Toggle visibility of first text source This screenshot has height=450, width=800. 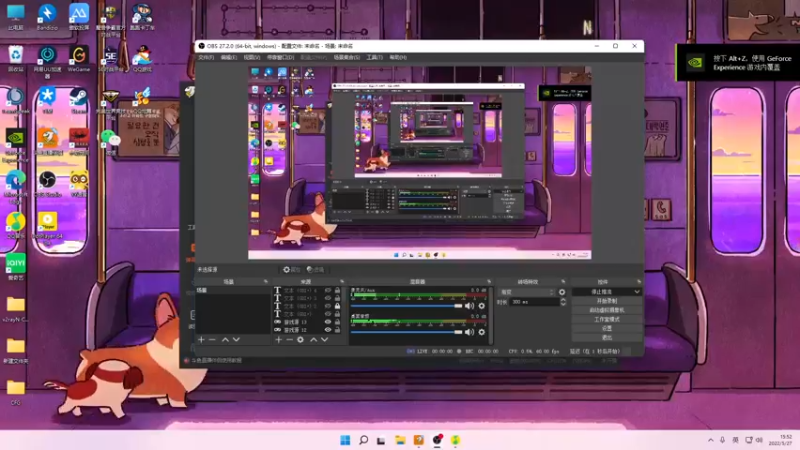click(328, 290)
